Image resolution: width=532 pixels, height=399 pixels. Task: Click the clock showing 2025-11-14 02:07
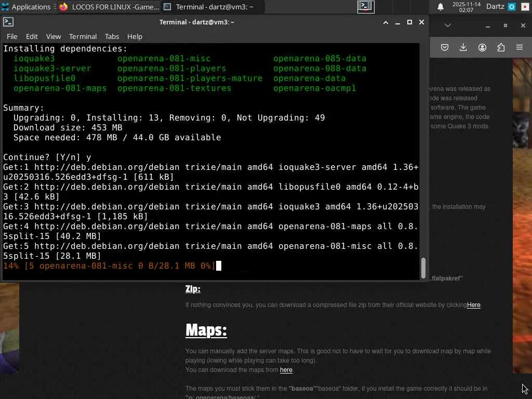pyautogui.click(x=466, y=7)
